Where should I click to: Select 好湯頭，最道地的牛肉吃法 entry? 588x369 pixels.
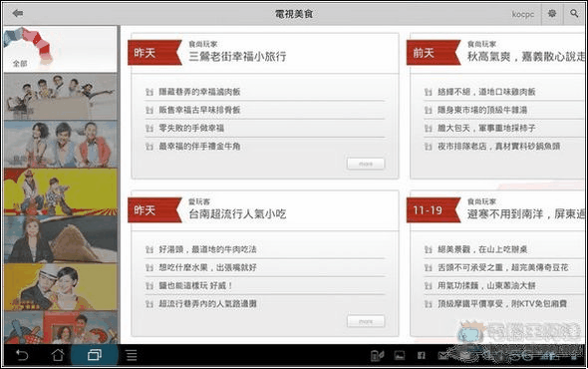207,249
